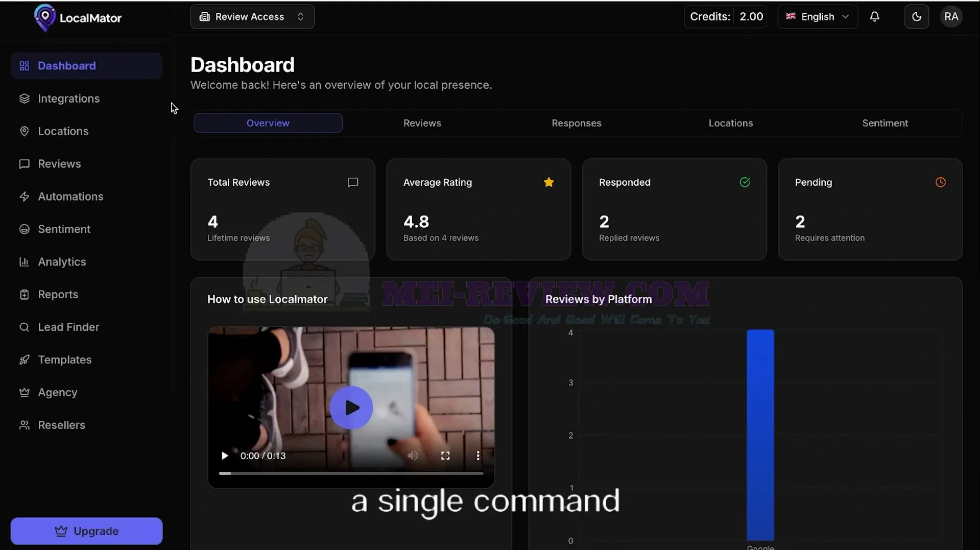Click the Pending orange clock icon

point(940,182)
